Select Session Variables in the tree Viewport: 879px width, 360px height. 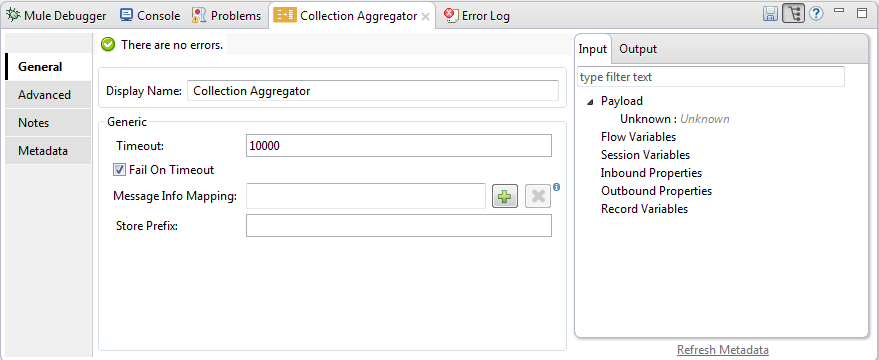pos(645,155)
